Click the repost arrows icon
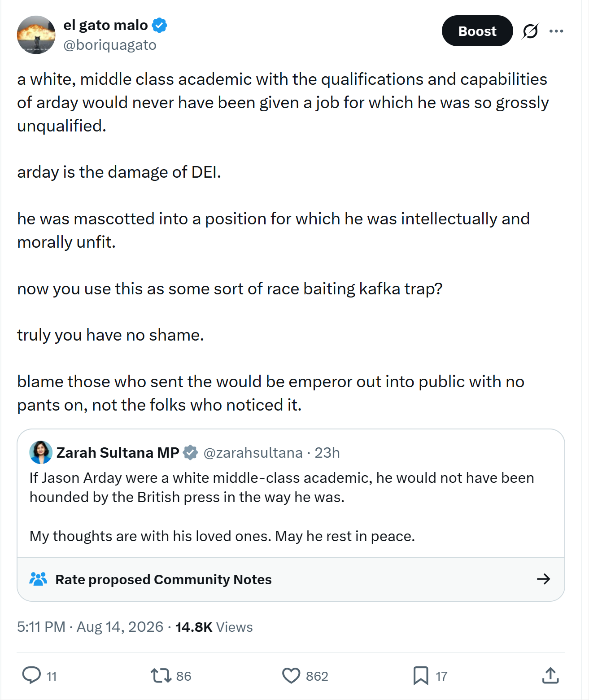Screen dimensions: 589x700 [x=161, y=675]
